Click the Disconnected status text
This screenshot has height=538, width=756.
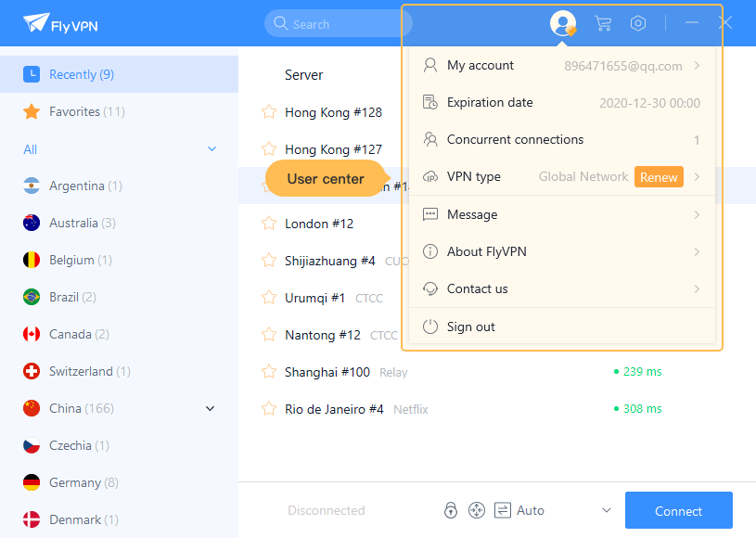coord(327,510)
